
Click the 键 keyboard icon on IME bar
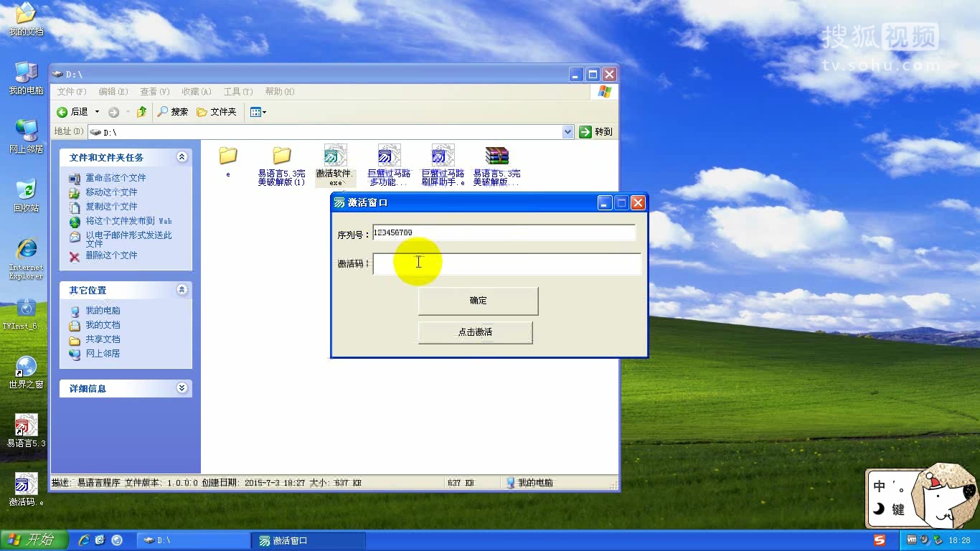[x=898, y=510]
